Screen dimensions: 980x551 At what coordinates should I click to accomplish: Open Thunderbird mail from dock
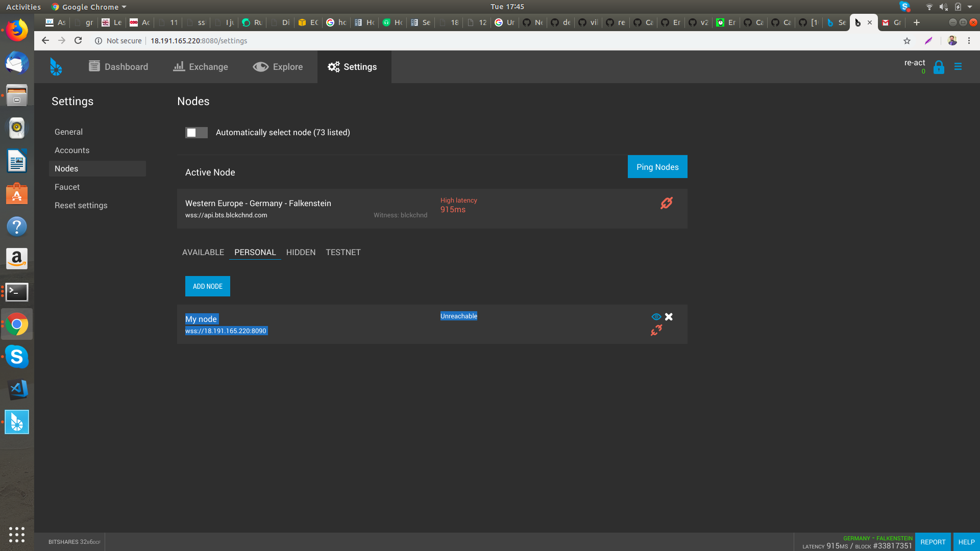click(x=17, y=63)
